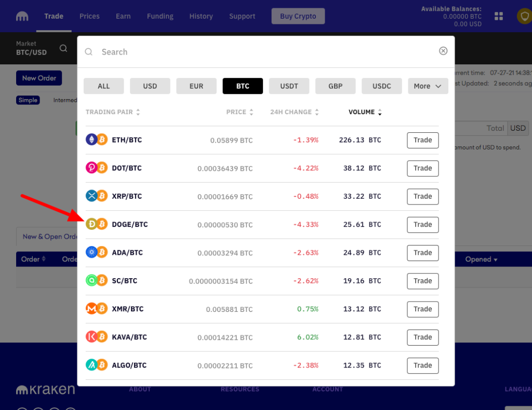Click the XMR/BTC coin icon
The width and height of the screenshot is (532, 410).
pos(96,308)
